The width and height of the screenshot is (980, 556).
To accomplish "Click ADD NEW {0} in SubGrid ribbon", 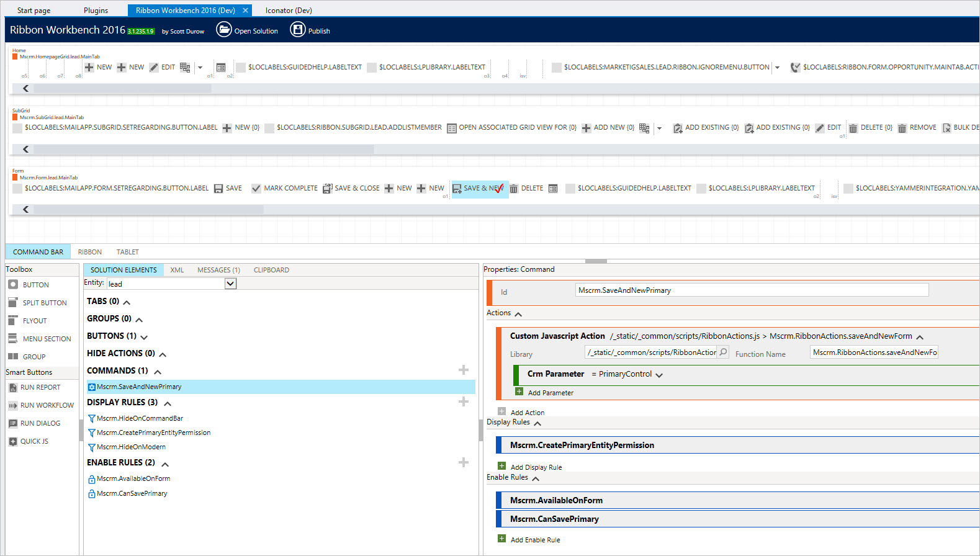I will point(608,128).
